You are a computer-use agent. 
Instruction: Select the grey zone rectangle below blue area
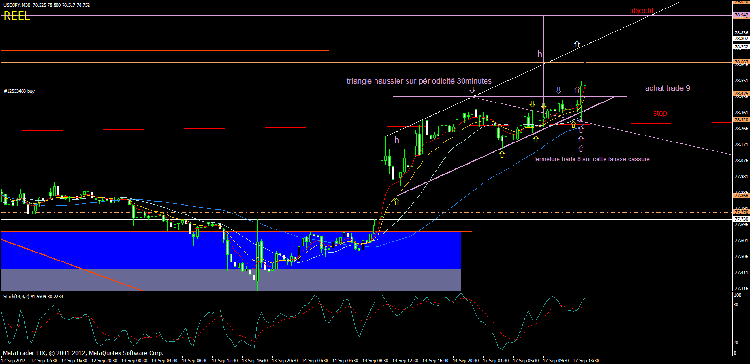[231, 280]
